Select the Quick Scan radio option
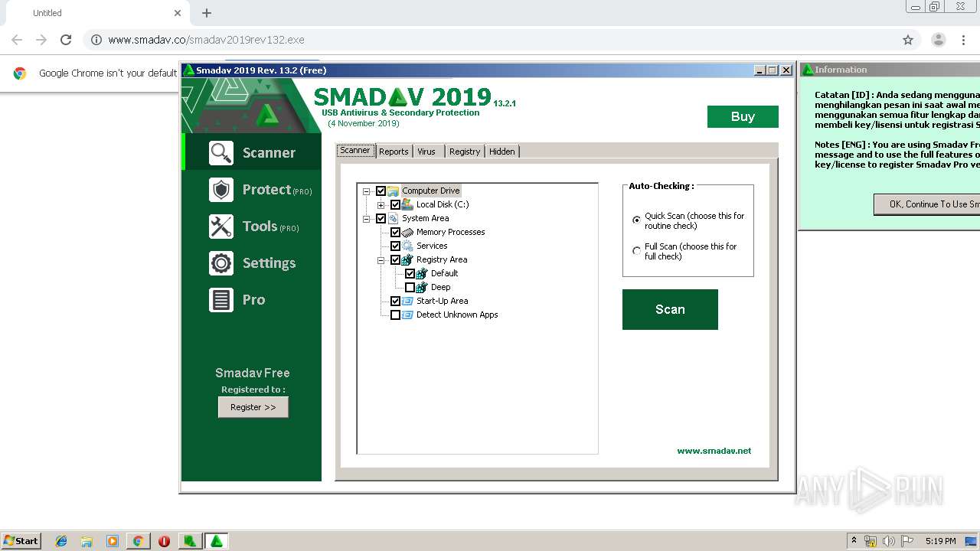Image resolution: width=980 pixels, height=551 pixels. tap(636, 220)
